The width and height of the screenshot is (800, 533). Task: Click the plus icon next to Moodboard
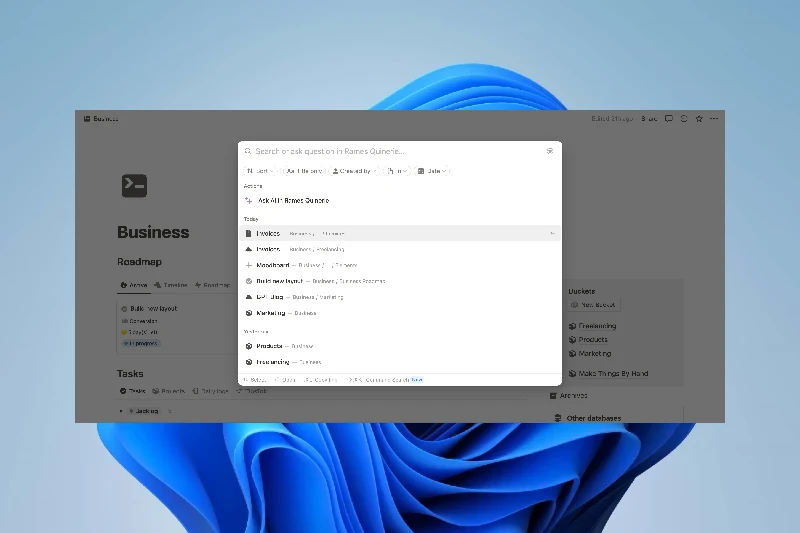coord(249,265)
